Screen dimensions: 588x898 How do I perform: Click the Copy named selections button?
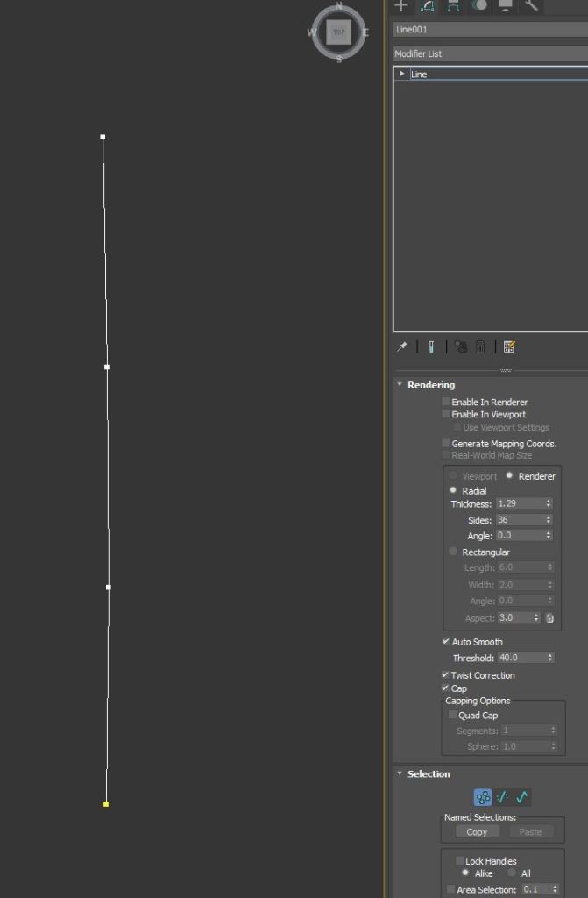478,832
